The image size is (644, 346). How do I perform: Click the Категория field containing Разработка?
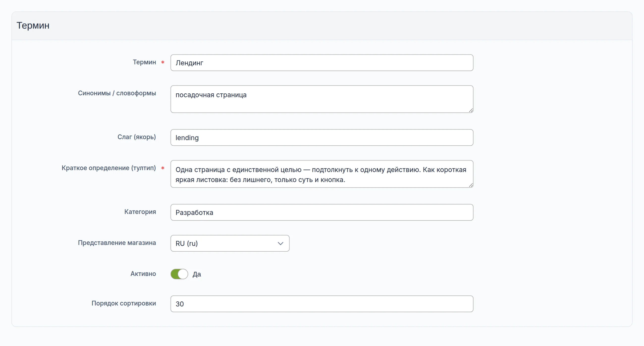click(322, 212)
